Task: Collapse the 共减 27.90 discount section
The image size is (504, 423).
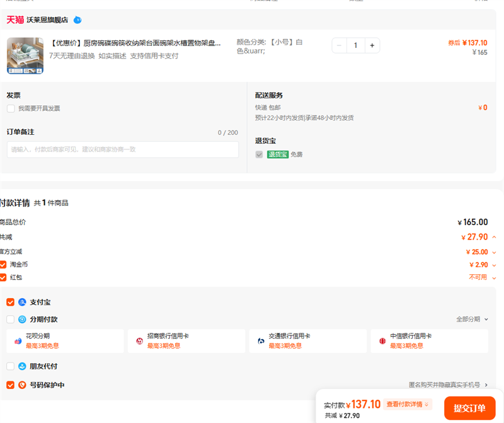Action: click(494, 238)
